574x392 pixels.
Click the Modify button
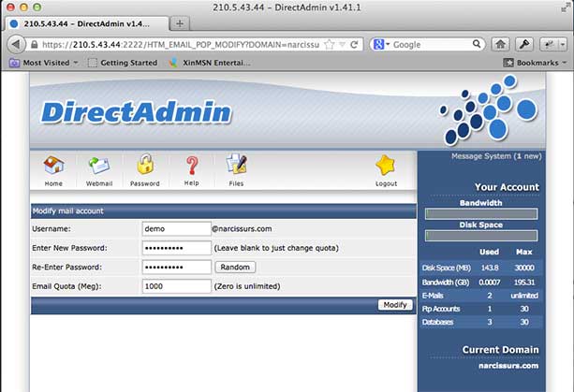395,305
